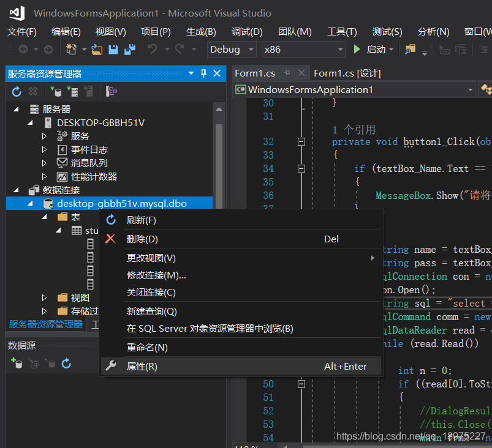Pin the Server Explorer panel with pushpin
492x448 pixels.
click(203, 73)
